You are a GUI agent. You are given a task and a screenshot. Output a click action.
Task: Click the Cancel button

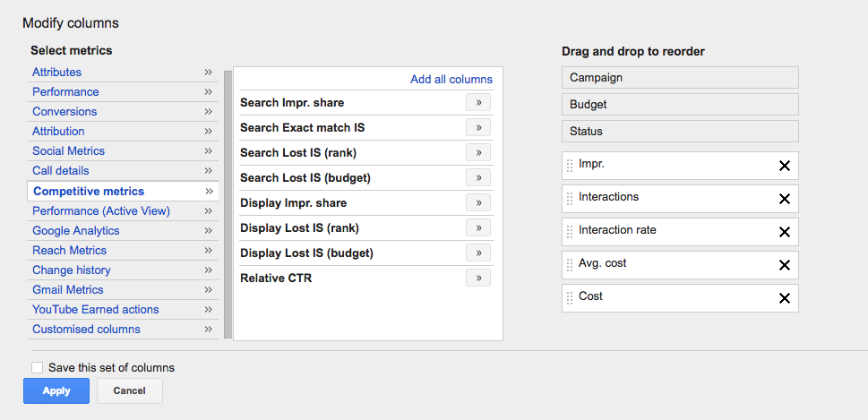coord(129,391)
